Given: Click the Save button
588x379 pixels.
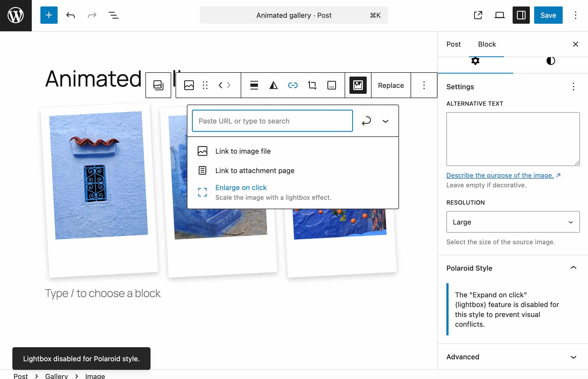Looking at the screenshot, I should point(548,15).
